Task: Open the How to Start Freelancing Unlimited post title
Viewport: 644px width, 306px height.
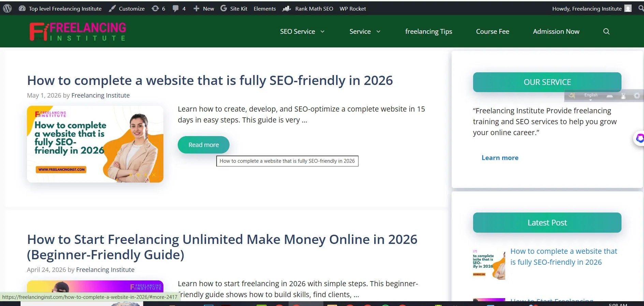Action: click(222, 247)
